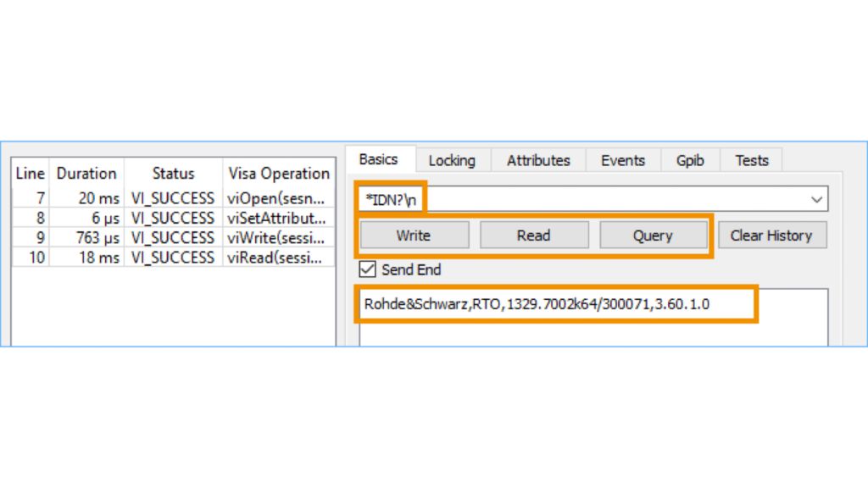Switch to the Basics tab
The image size is (868, 488).
click(378, 159)
